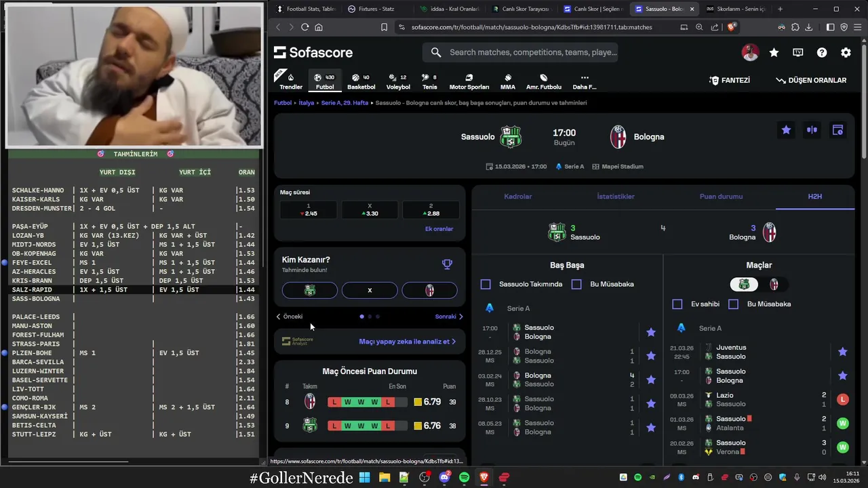The height and width of the screenshot is (488, 868).
Task: Open DÜŞEN ORANLAR link
Action: tap(811, 80)
